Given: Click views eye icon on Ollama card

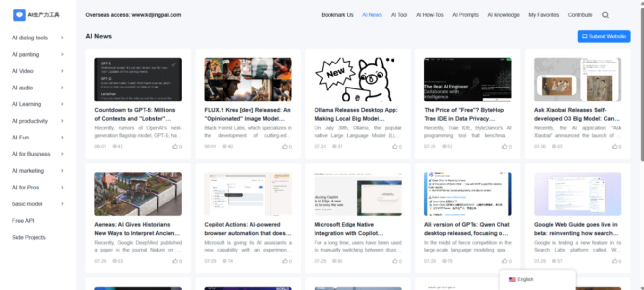Looking at the screenshot, I should [334, 147].
